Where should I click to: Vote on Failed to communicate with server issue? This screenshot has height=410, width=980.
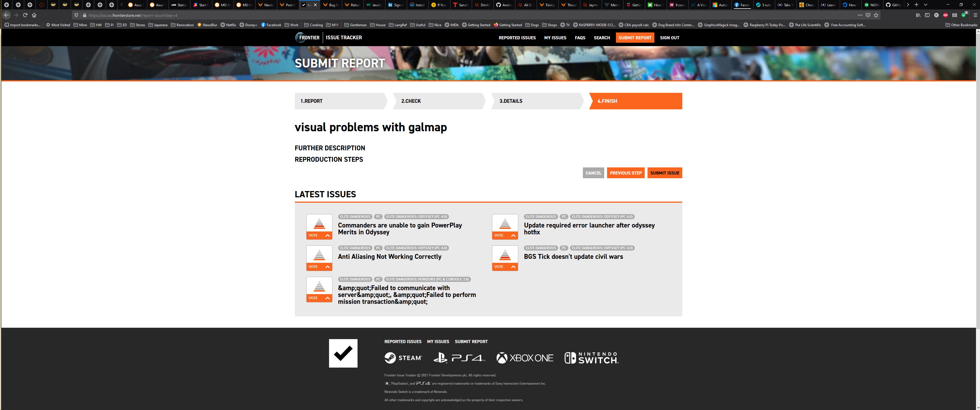tap(319, 298)
